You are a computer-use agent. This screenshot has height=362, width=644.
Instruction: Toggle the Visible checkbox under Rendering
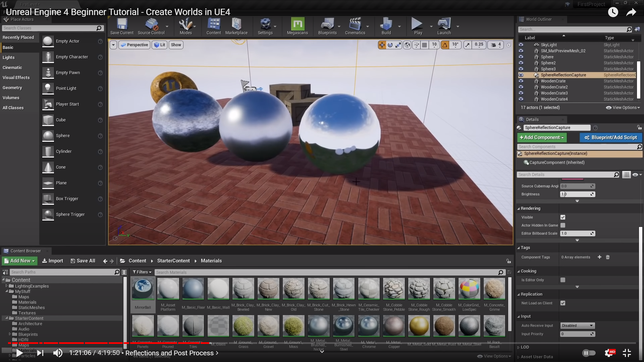[x=563, y=217]
